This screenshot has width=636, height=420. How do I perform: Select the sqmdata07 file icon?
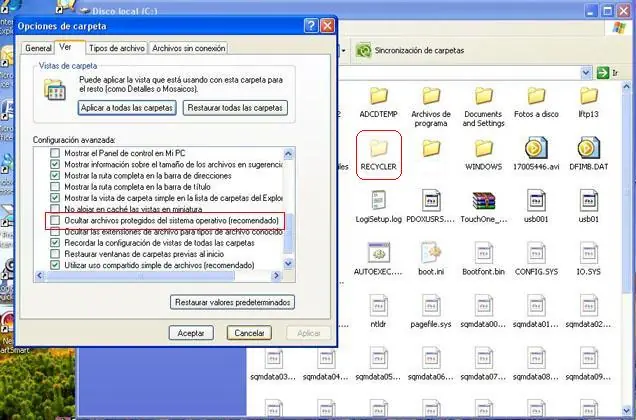click(483, 358)
